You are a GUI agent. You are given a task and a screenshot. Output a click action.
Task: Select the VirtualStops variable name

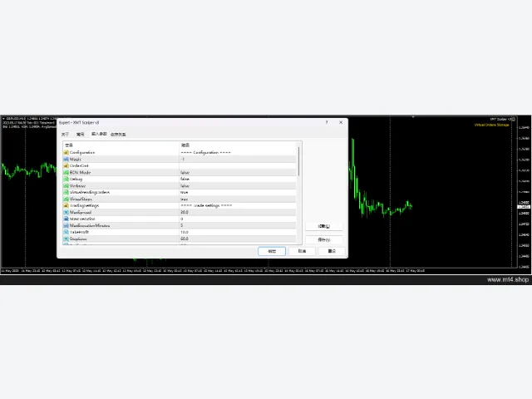tap(81, 199)
